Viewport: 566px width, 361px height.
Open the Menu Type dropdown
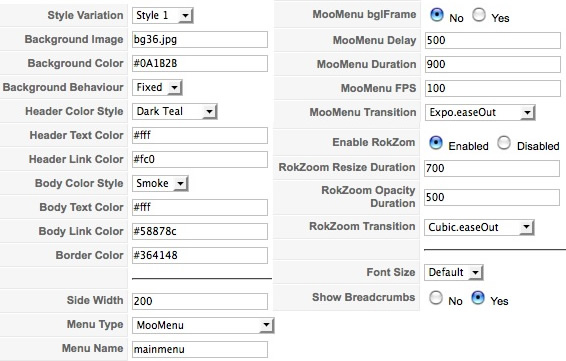pyautogui.click(x=203, y=325)
